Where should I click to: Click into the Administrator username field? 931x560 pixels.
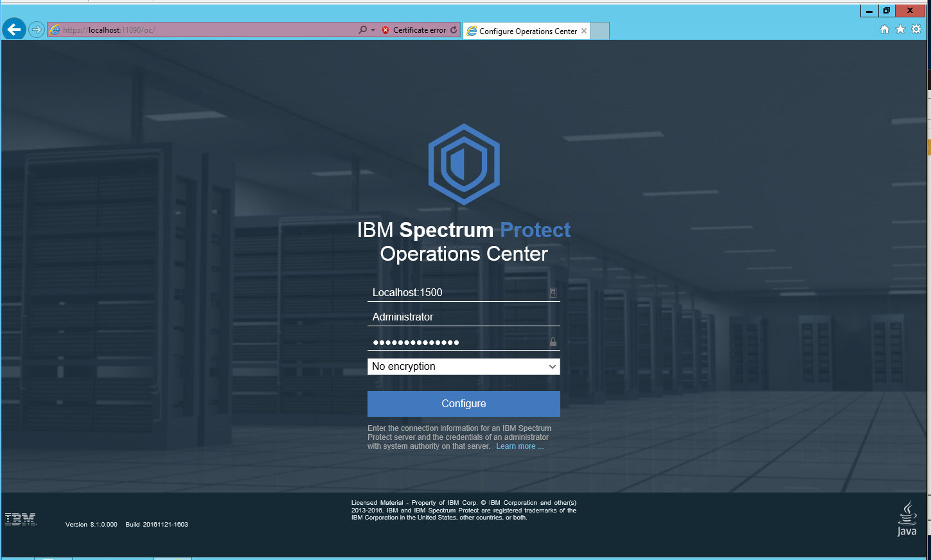click(463, 317)
